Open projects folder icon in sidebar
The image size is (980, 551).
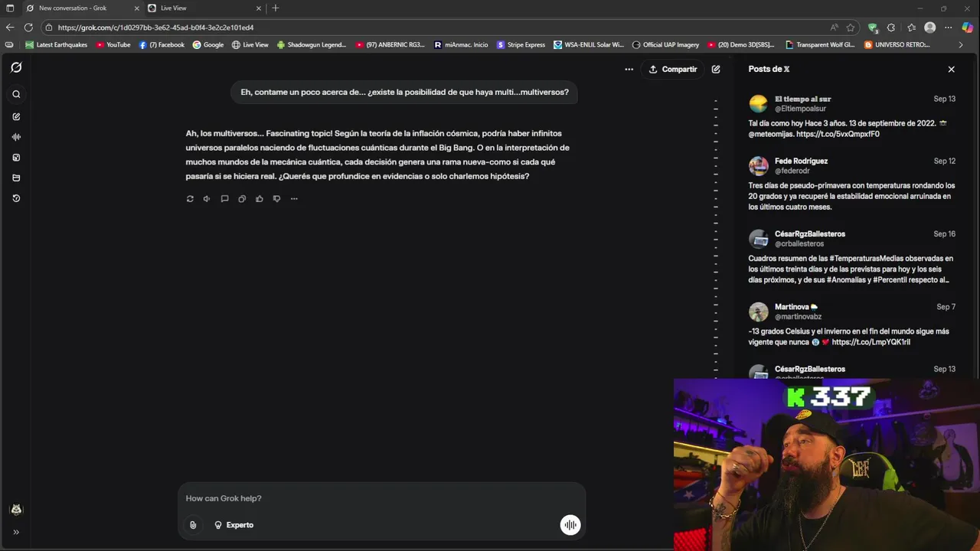[x=16, y=178]
